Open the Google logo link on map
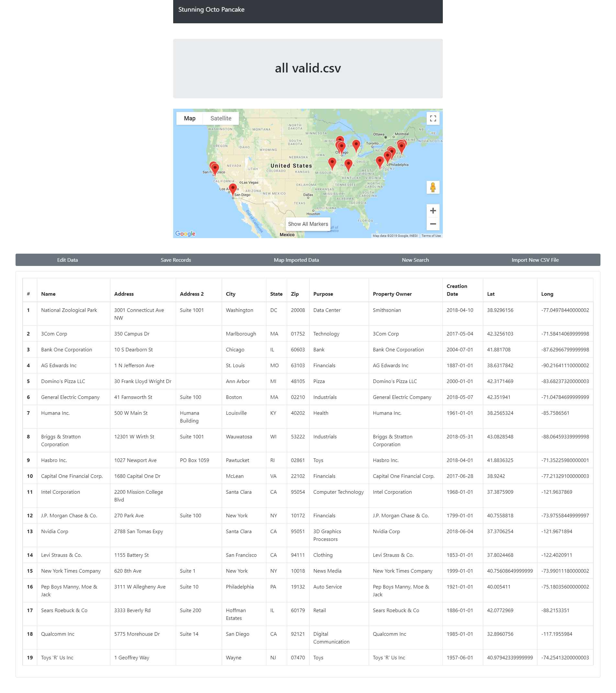The image size is (616, 693). [x=185, y=234]
